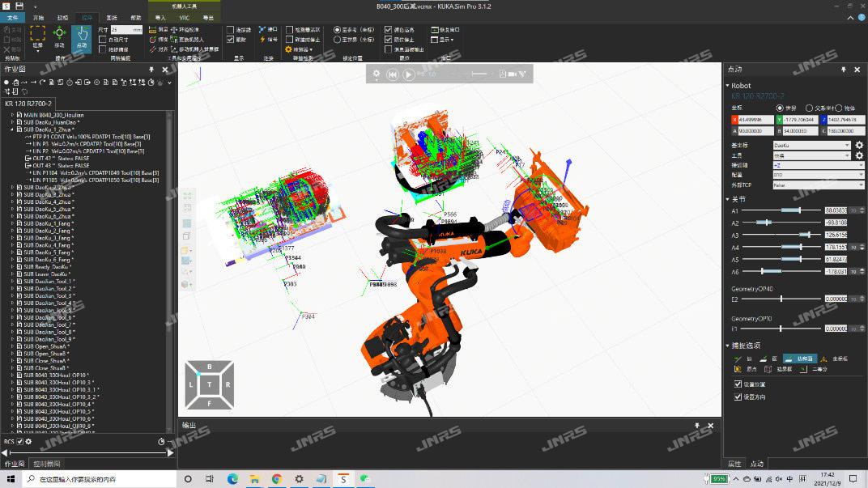Collapse the SUB DaoKu_1_Zhua tree node
The height and width of the screenshot is (488, 868).
point(12,129)
